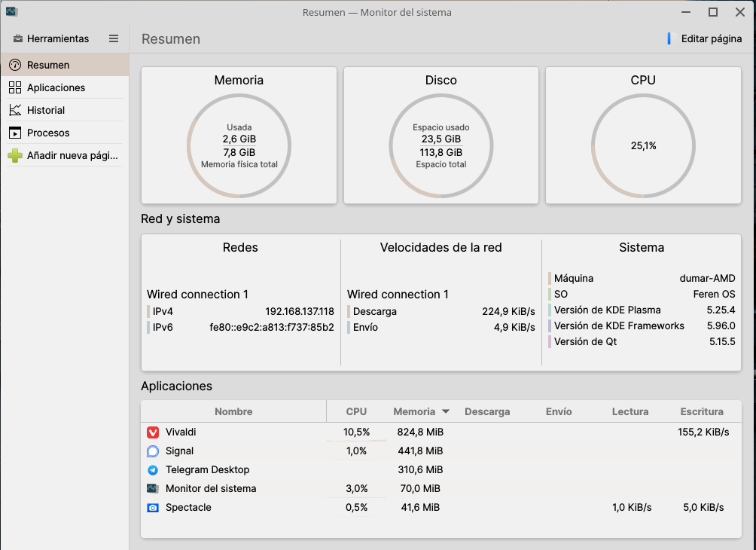Open the Herramientas tools menu
Viewport: 756px width, 550px height.
[51, 38]
